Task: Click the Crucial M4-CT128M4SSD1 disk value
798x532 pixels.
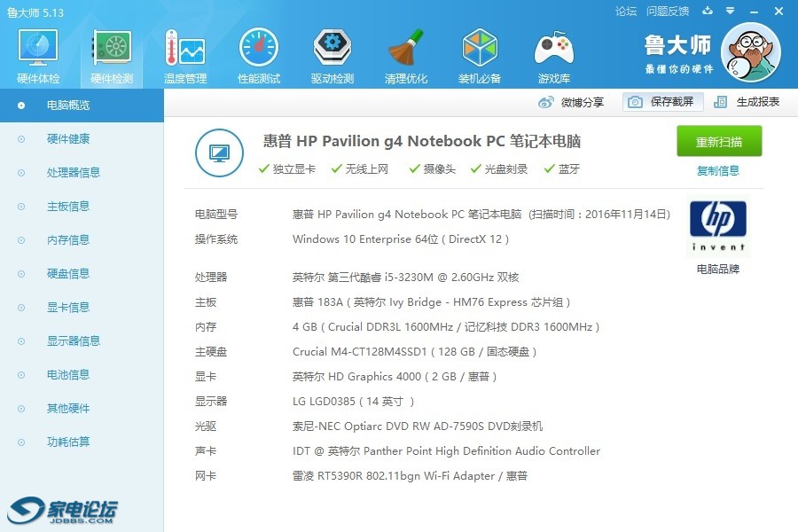Action: 414,352
